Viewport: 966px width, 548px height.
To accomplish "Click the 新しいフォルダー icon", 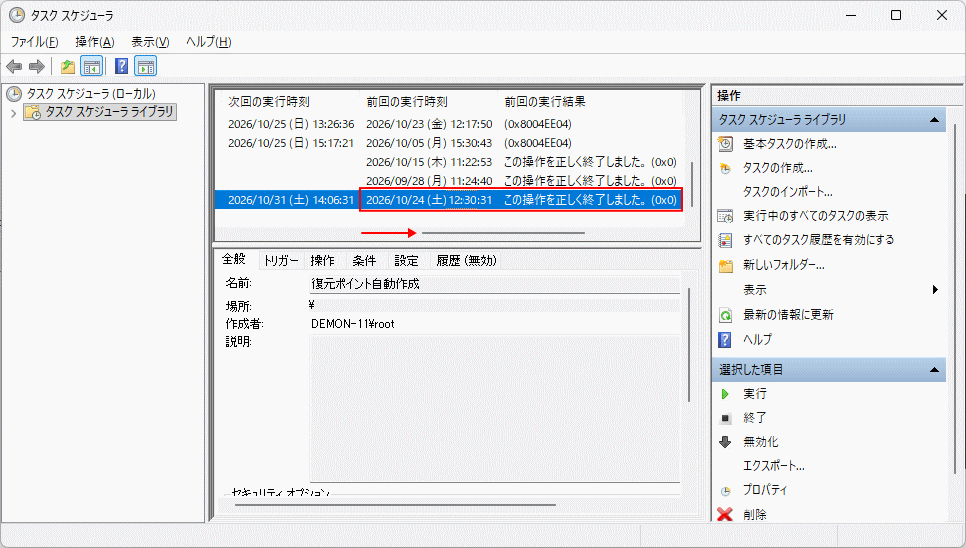I will [x=726, y=265].
